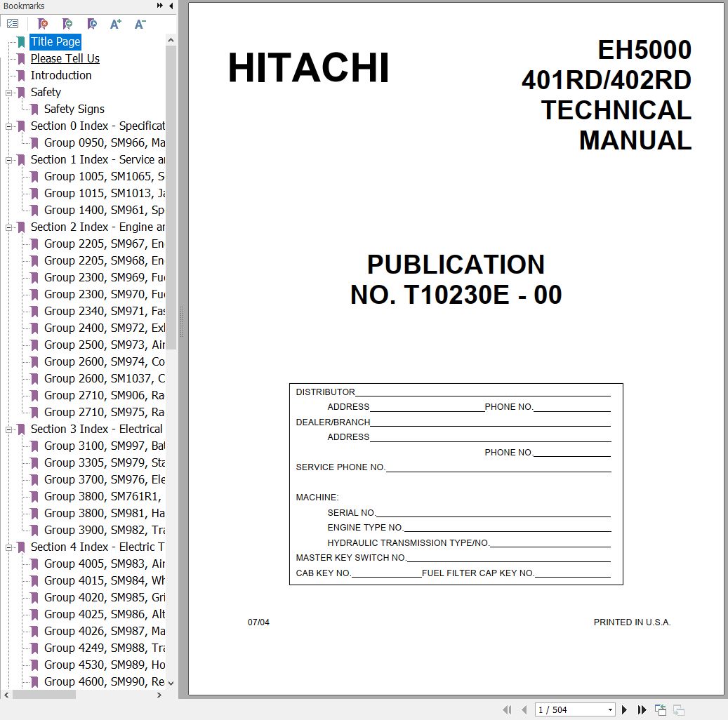This screenshot has height=720, width=728.
Task: Click bookmarks horizontal scrollbar right arrow
Action: pos(159,695)
